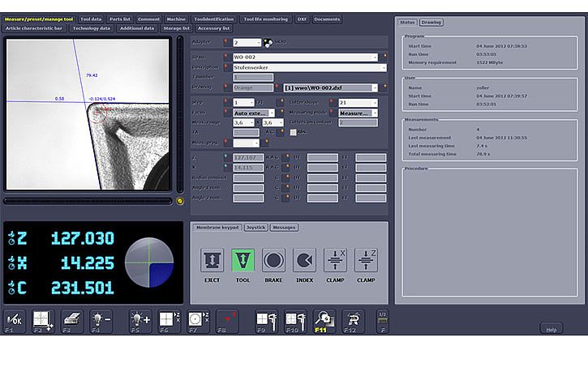Click blue lamp button beside Z value
Viewport: 588px width, 389px height.
[x=226, y=157]
